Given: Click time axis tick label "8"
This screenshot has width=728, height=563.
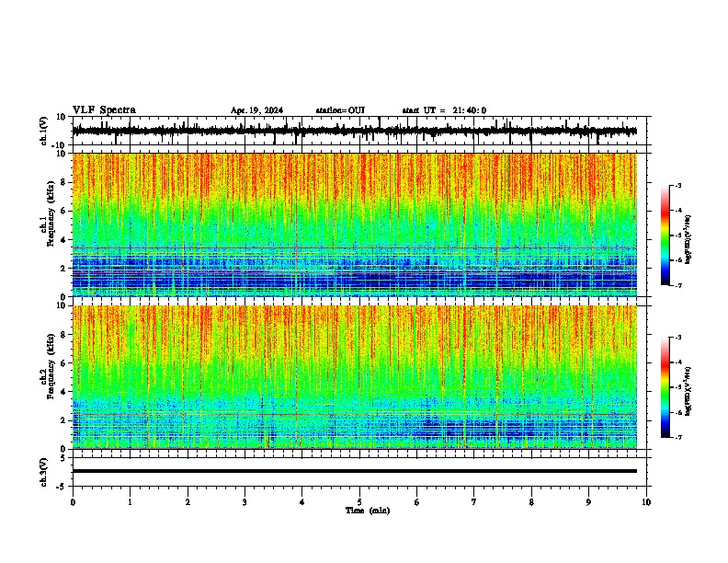Looking at the screenshot, I should point(531,502).
